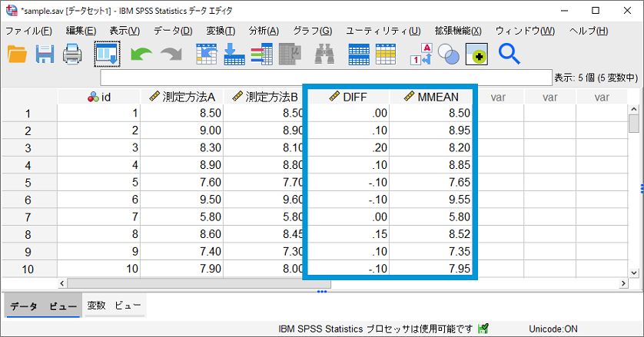The height and width of the screenshot is (337, 644).
Task: Click the Undo green arrow icon
Action: pyautogui.click(x=141, y=54)
